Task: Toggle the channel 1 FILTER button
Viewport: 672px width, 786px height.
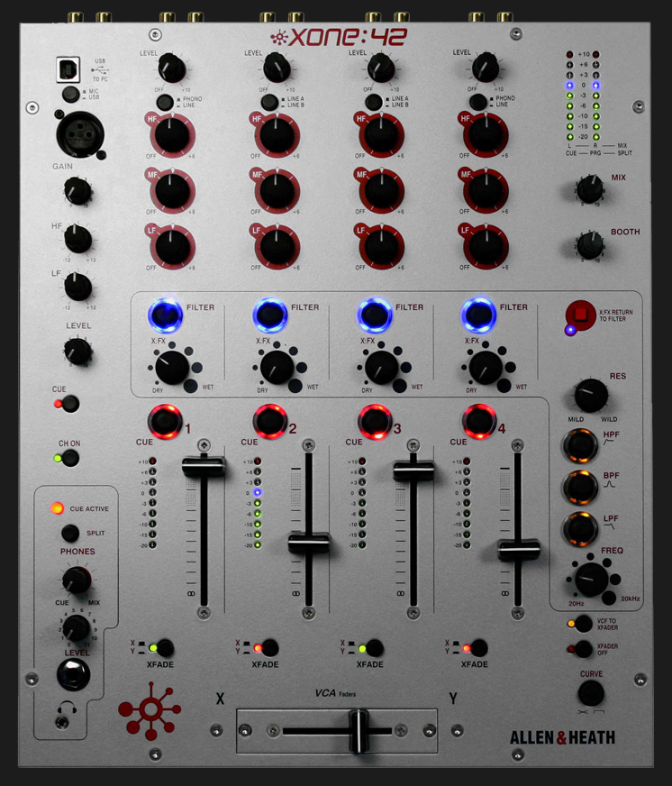Action: pos(165,315)
